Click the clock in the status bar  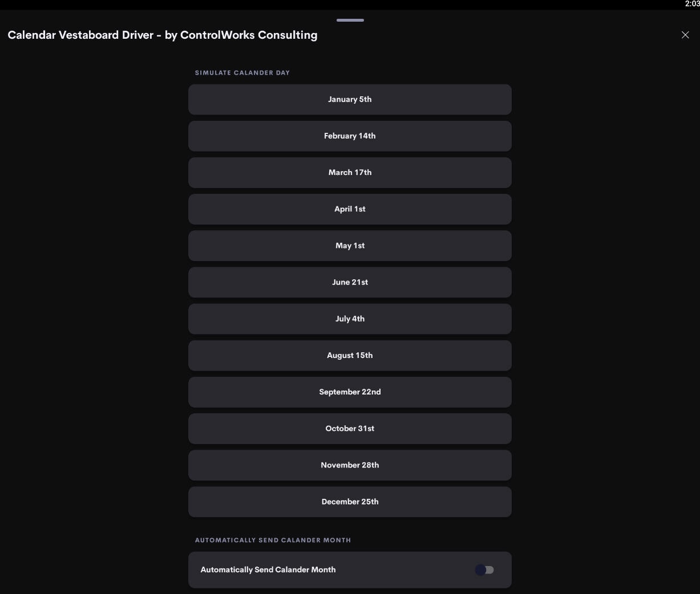coord(692,4)
